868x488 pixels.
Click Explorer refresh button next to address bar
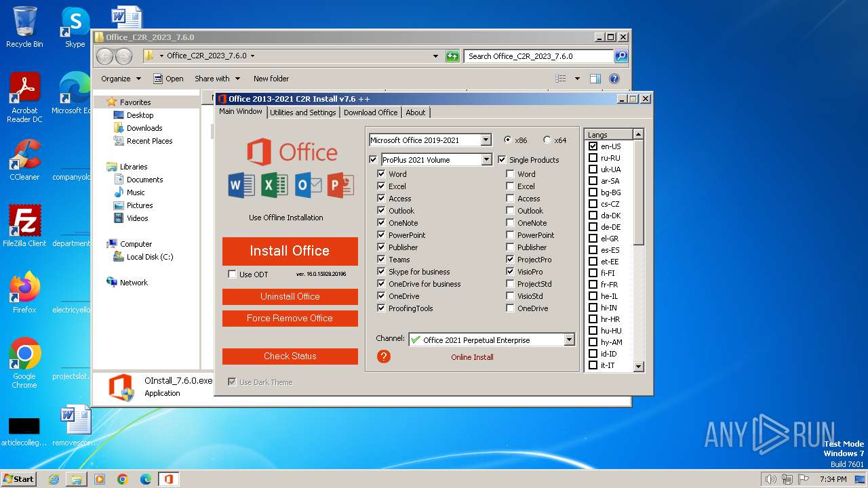tap(452, 56)
